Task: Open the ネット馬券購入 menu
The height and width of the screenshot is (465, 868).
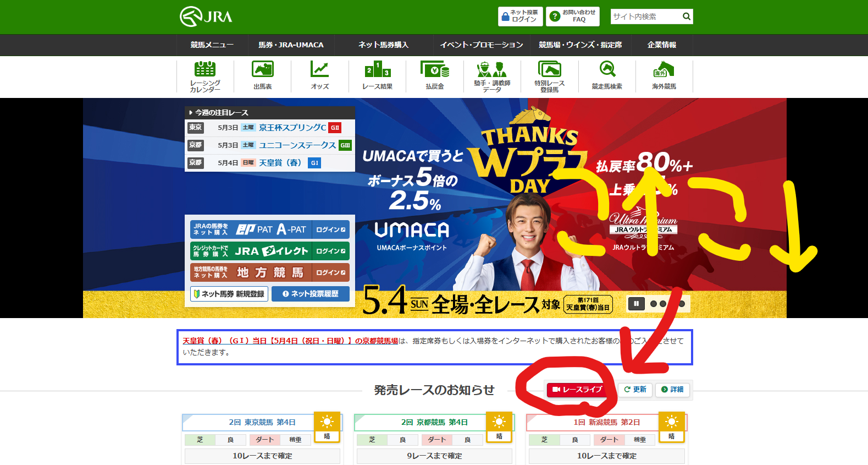Action: click(383, 45)
